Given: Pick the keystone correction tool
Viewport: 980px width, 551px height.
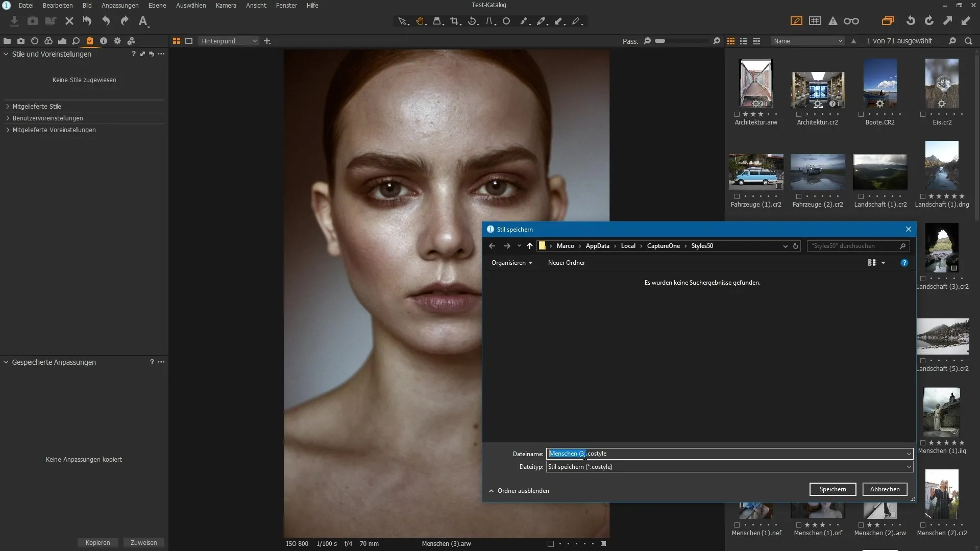Looking at the screenshot, I should pos(490,21).
